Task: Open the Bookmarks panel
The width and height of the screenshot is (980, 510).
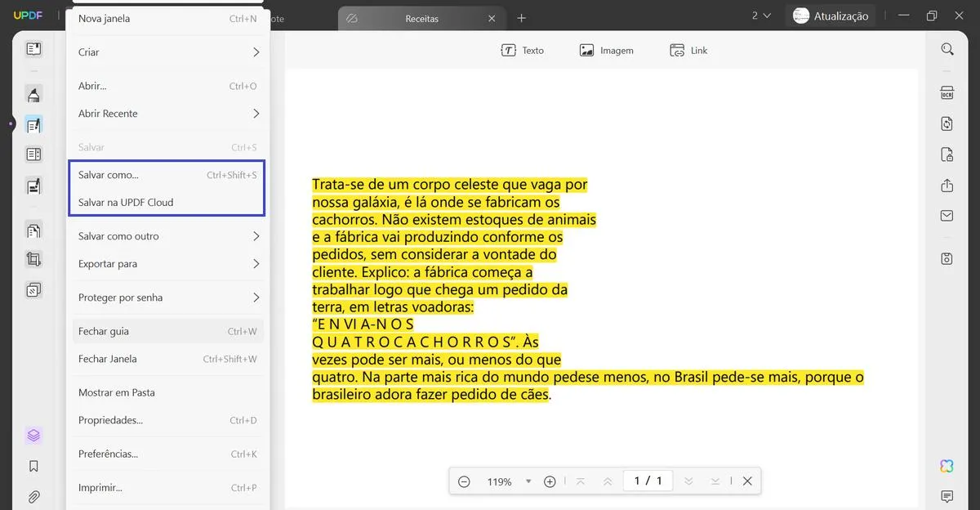Action: [x=33, y=466]
